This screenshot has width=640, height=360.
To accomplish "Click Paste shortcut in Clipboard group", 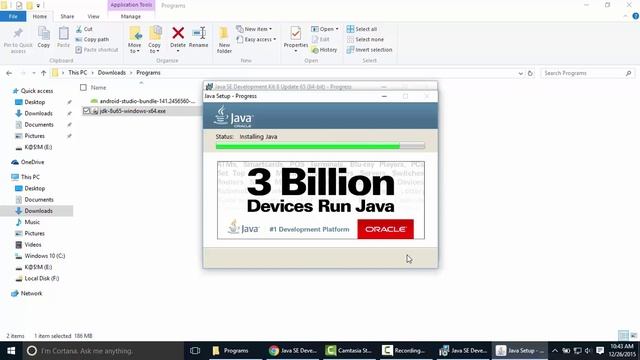I will point(97,50).
